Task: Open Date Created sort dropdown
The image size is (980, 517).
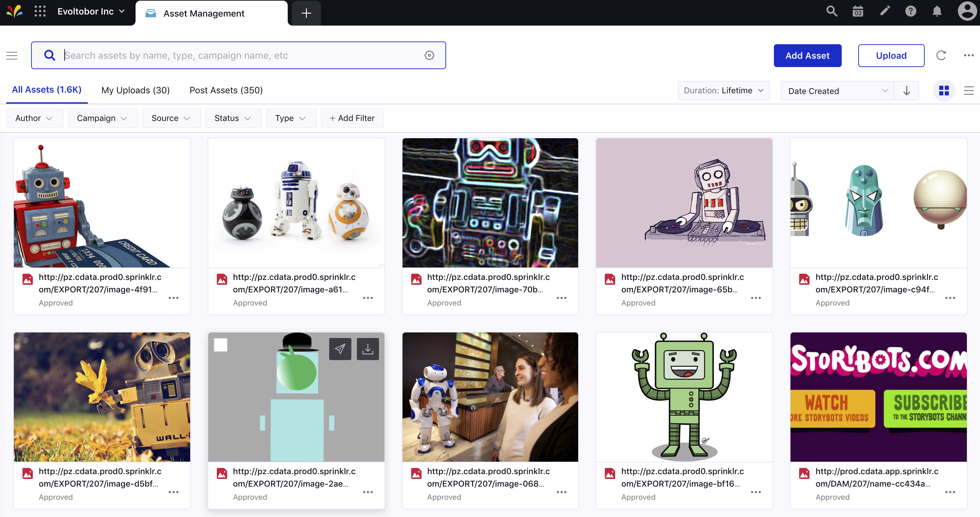Action: 837,91
